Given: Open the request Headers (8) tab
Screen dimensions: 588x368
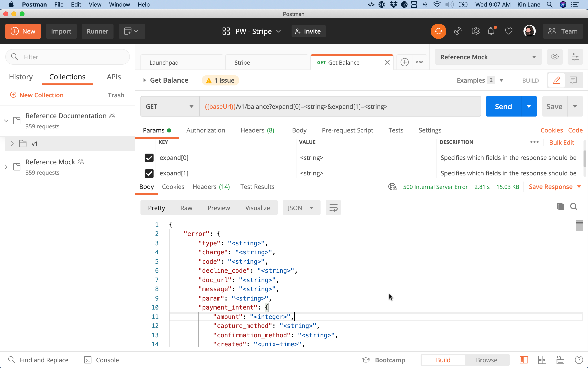Looking at the screenshot, I should [257, 130].
